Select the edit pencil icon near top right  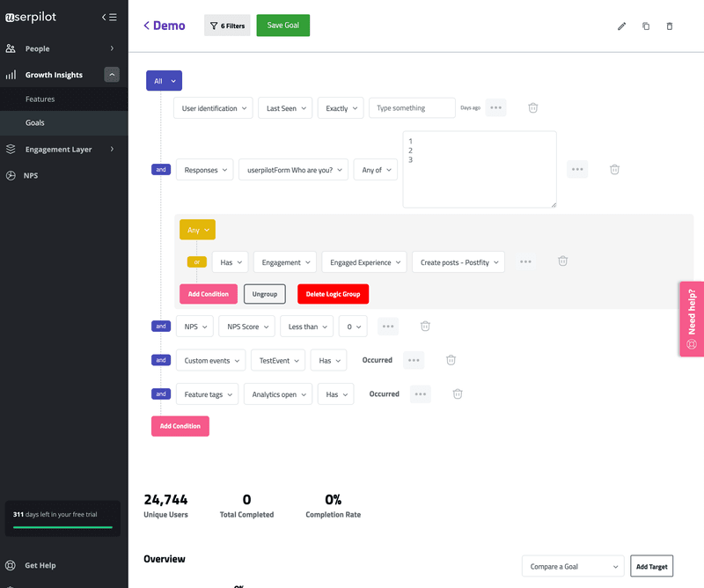click(622, 26)
